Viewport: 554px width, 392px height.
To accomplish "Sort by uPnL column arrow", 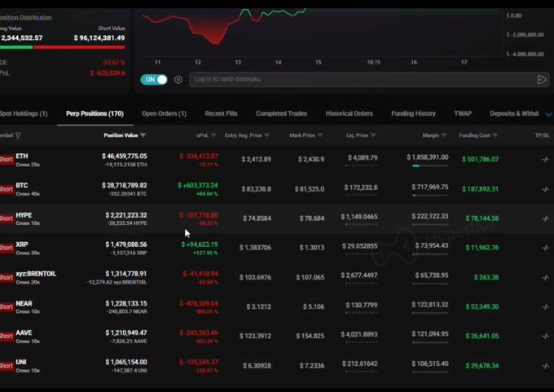I will 213,135.
